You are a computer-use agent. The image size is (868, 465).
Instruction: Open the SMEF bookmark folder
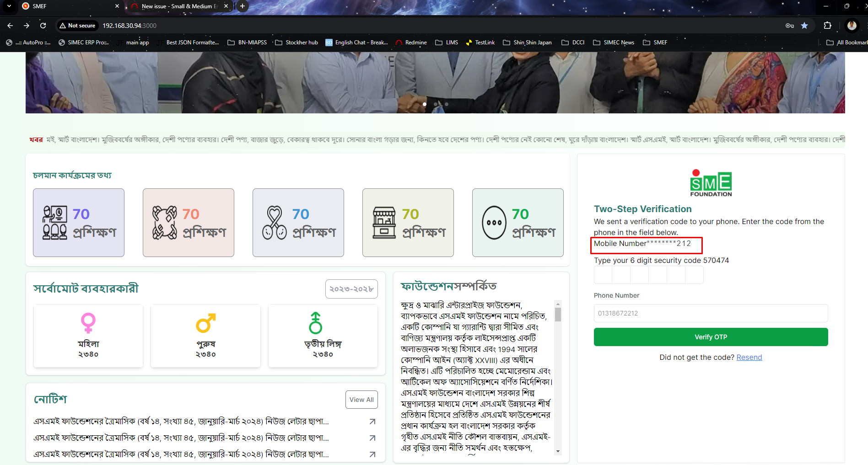[655, 43]
